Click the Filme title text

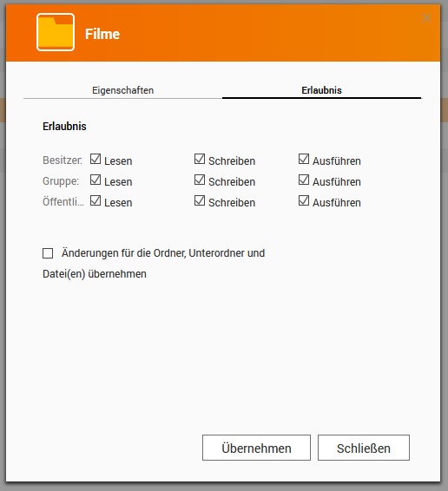(x=102, y=34)
